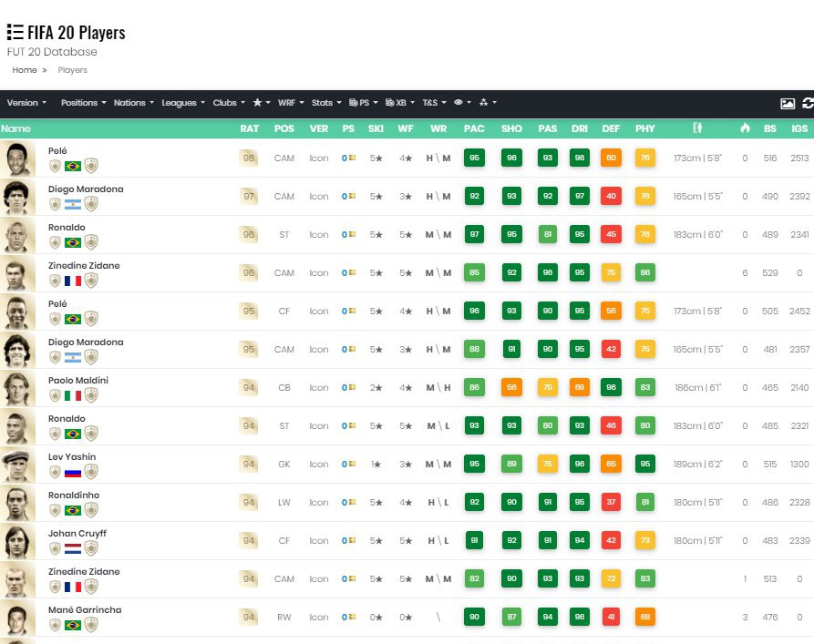Sort the table by the RAT column
The height and width of the screenshot is (644, 814).
[249, 128]
